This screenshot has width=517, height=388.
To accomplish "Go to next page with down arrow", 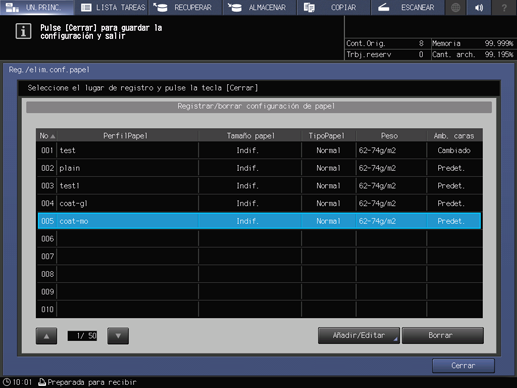I will coord(118,336).
